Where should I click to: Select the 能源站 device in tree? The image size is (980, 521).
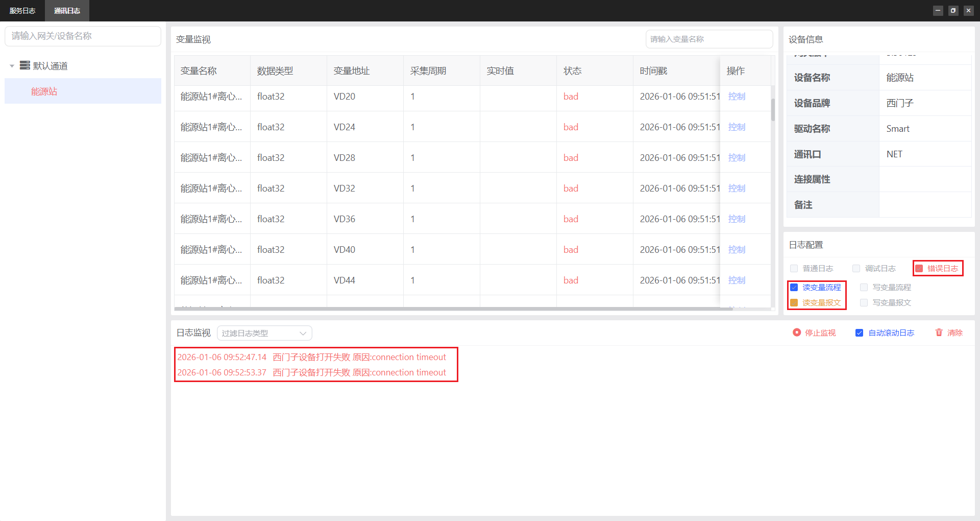[44, 91]
